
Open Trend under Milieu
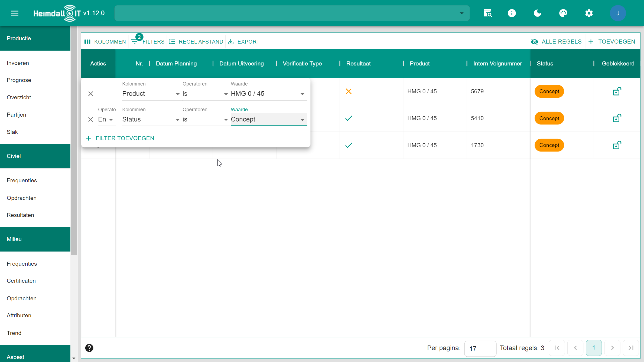click(14, 333)
